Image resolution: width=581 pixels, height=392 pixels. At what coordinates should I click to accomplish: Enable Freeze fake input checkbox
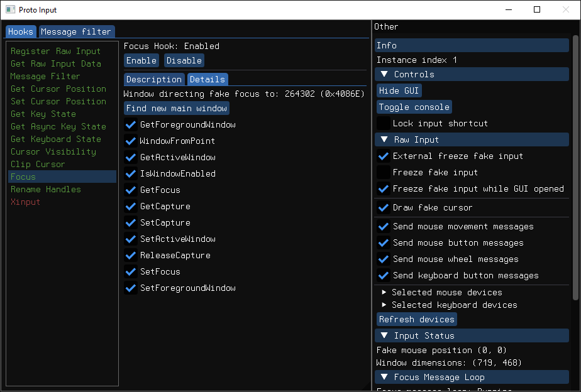coord(383,172)
